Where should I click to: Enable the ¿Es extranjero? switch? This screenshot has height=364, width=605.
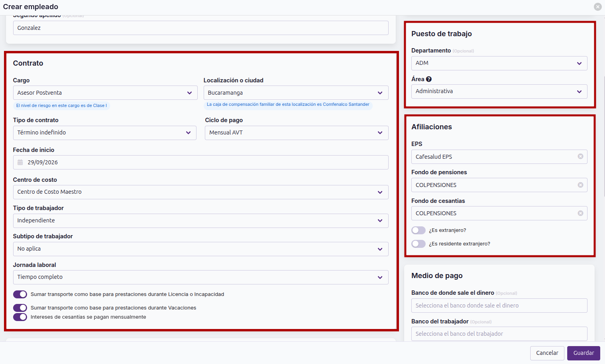(x=418, y=230)
